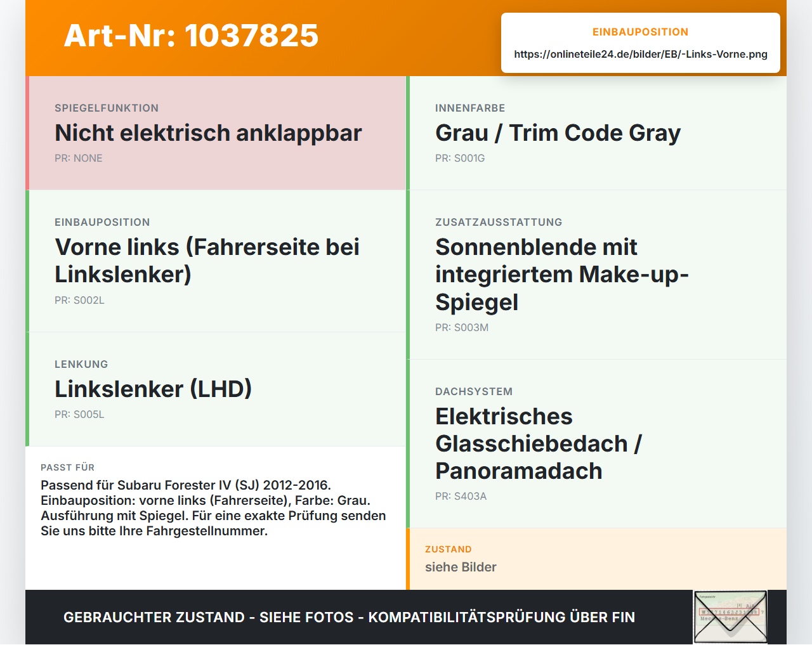812x645 pixels.
Task: Click PR code S403A
Action: (x=461, y=497)
